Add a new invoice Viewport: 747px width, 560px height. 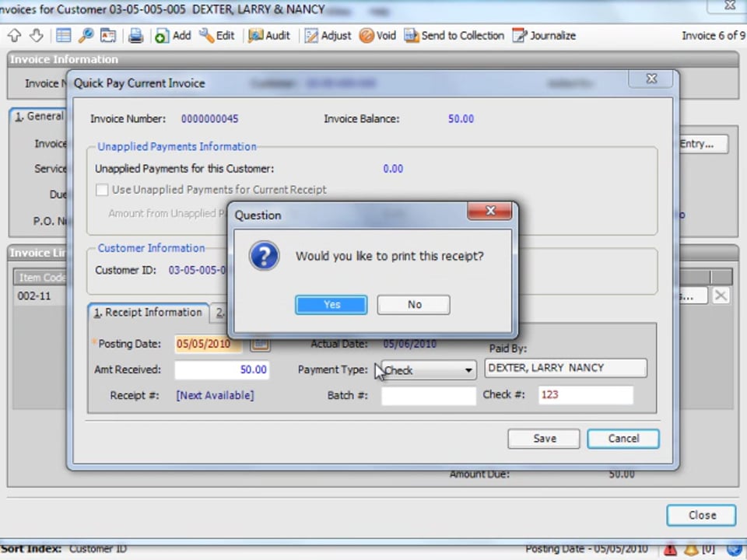(x=173, y=35)
